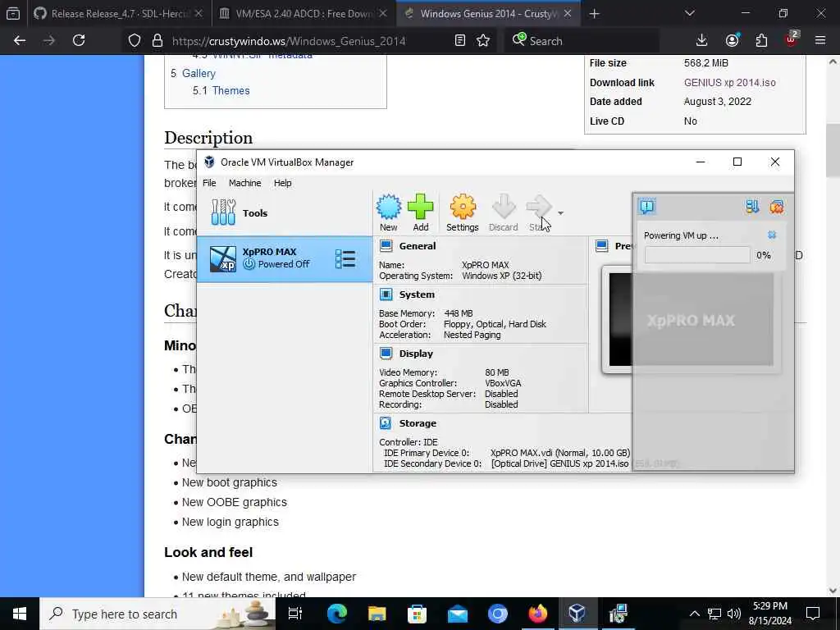This screenshot has width=840, height=630.
Task: Click the Display section header
Action: coord(416,353)
